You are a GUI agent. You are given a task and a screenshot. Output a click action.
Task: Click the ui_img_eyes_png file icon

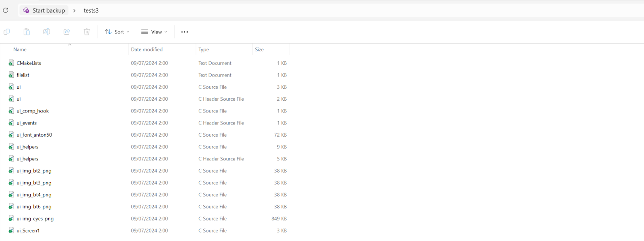coord(11,218)
